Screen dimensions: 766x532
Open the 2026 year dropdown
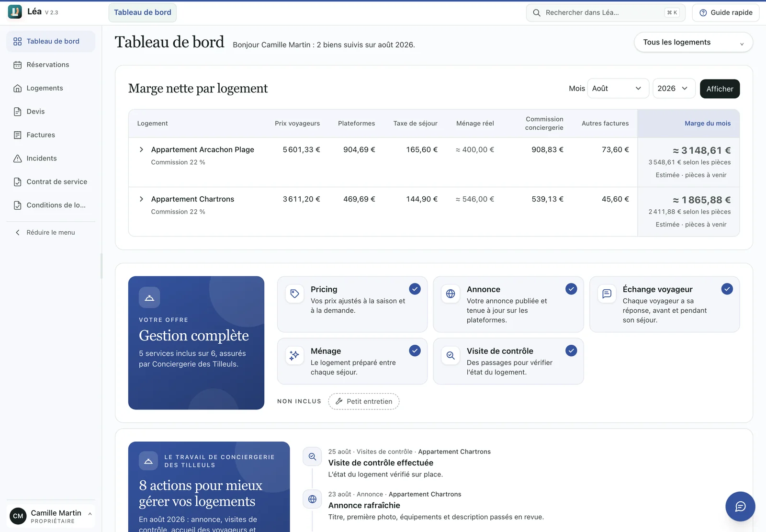(x=674, y=89)
